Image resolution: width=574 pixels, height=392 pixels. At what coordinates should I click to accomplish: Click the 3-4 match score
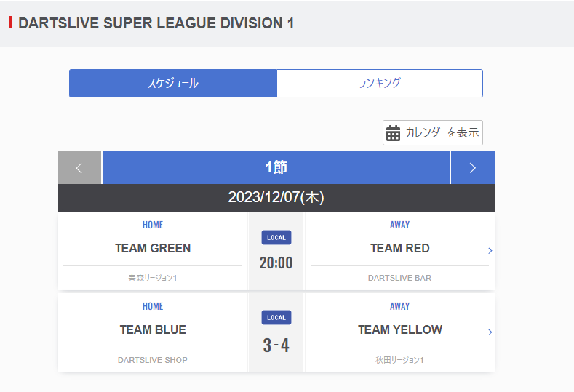(276, 345)
